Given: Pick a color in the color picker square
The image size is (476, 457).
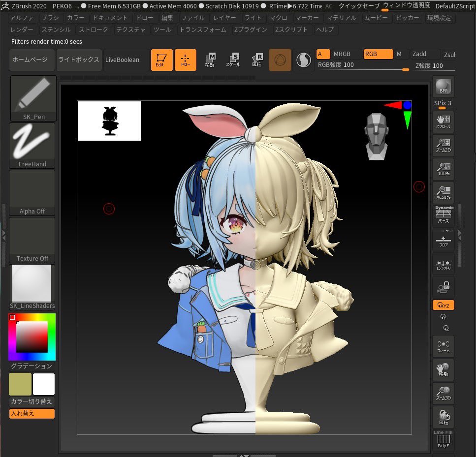Looking at the screenshot, I should [32, 337].
